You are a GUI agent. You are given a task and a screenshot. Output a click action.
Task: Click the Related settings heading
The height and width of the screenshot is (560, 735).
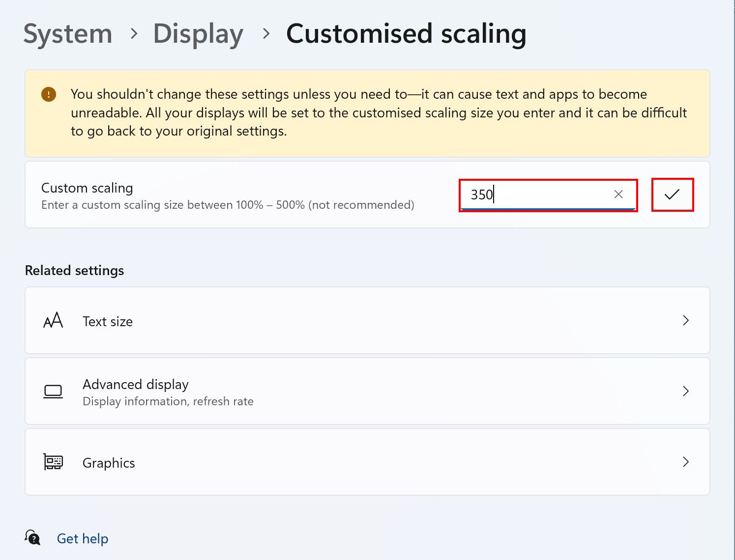tap(74, 270)
